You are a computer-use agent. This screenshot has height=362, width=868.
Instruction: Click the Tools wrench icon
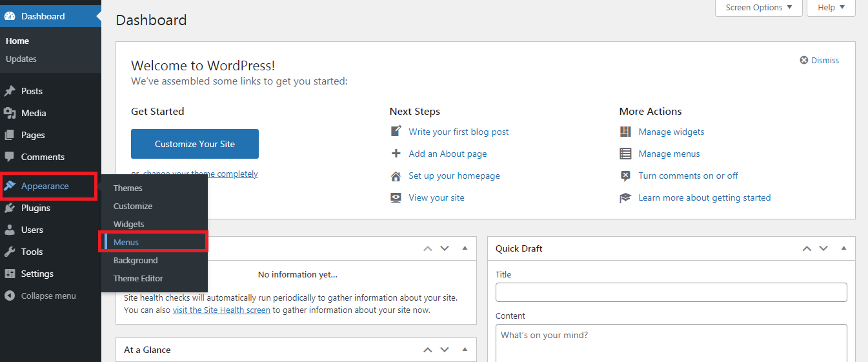[x=10, y=252]
